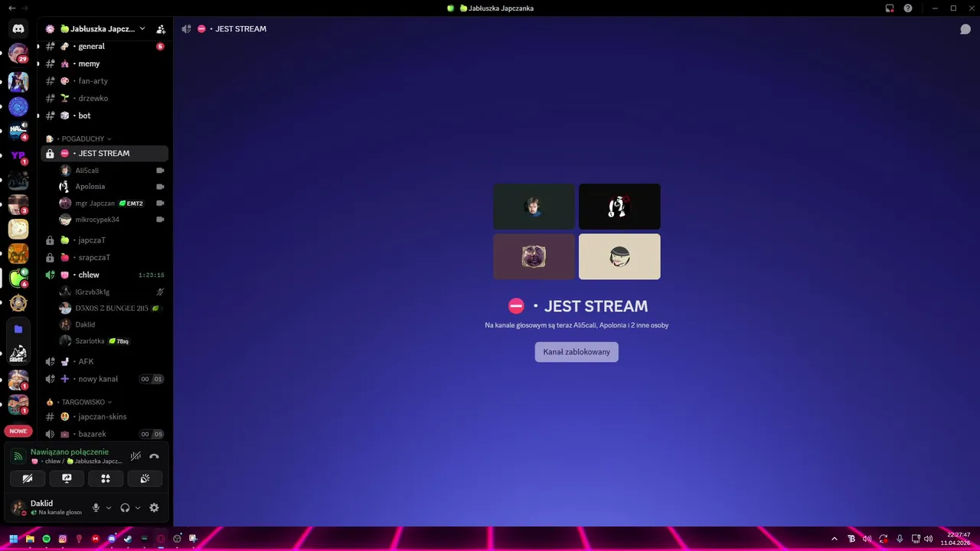Image resolution: width=980 pixels, height=551 pixels.
Task: Open microphone input options chevron
Action: [x=109, y=507]
